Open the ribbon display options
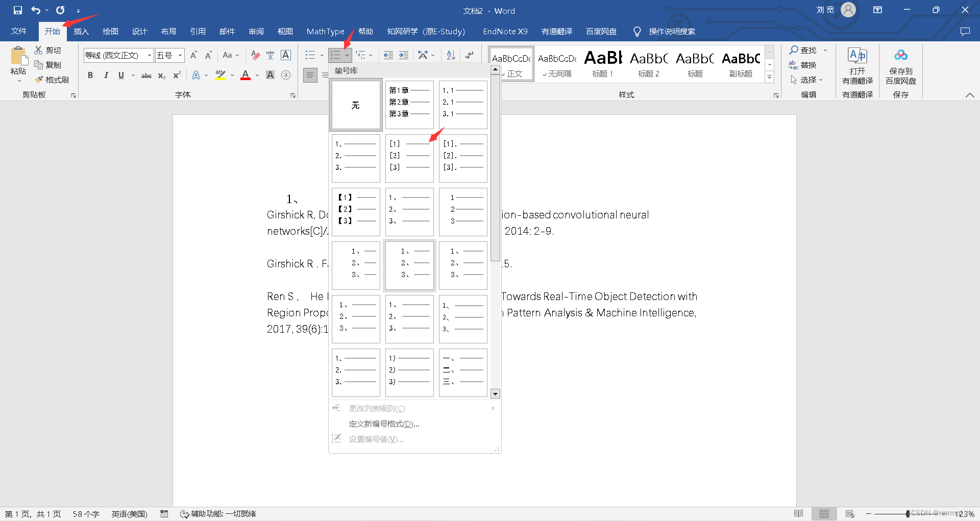This screenshot has height=521, width=980. [877, 10]
